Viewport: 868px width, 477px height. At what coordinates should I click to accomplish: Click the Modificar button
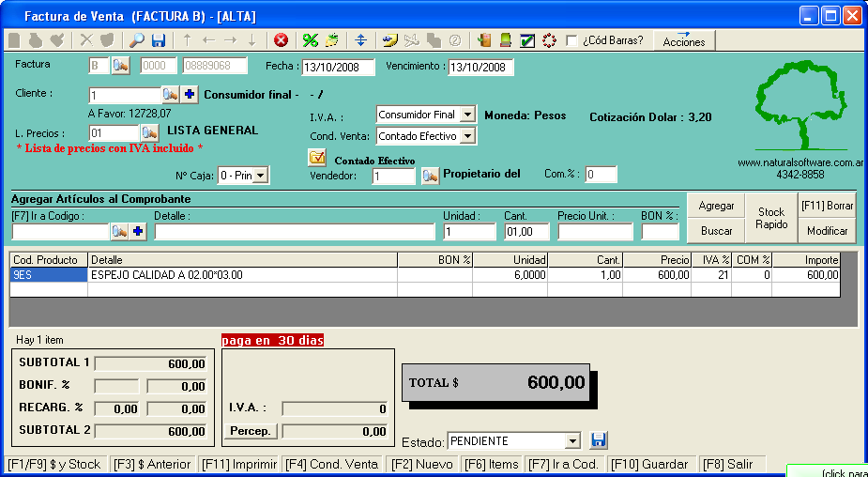(x=827, y=230)
